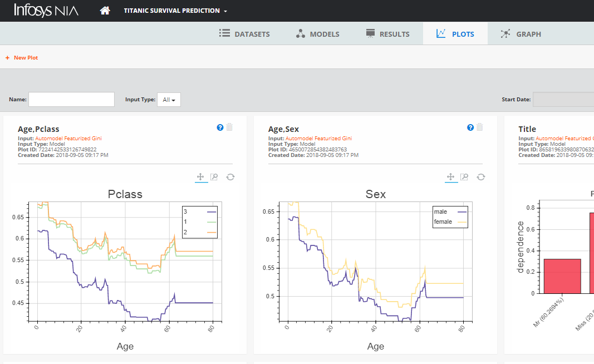This screenshot has width=594, height=364.
Task: Delete the Age,Pclass plot via trash icon
Action: point(229,127)
